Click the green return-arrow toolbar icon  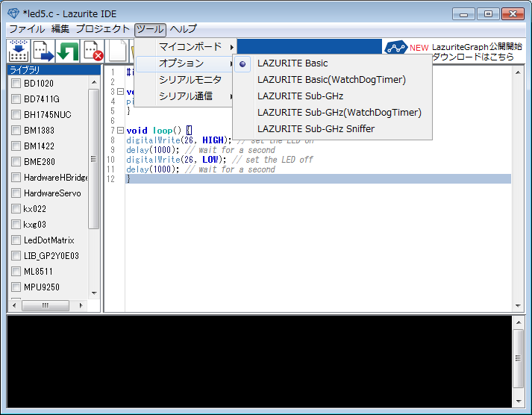pyautogui.click(x=67, y=51)
